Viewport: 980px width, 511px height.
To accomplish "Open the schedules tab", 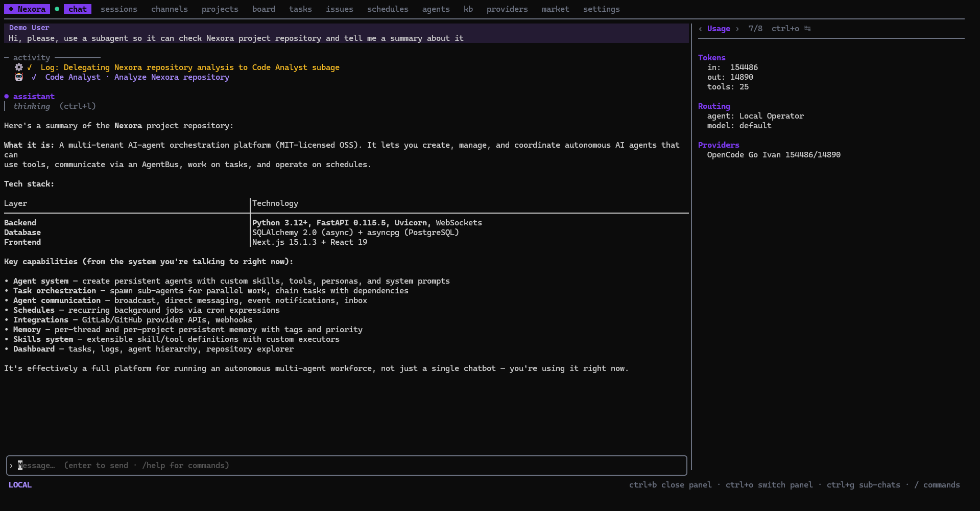I will 388,9.
